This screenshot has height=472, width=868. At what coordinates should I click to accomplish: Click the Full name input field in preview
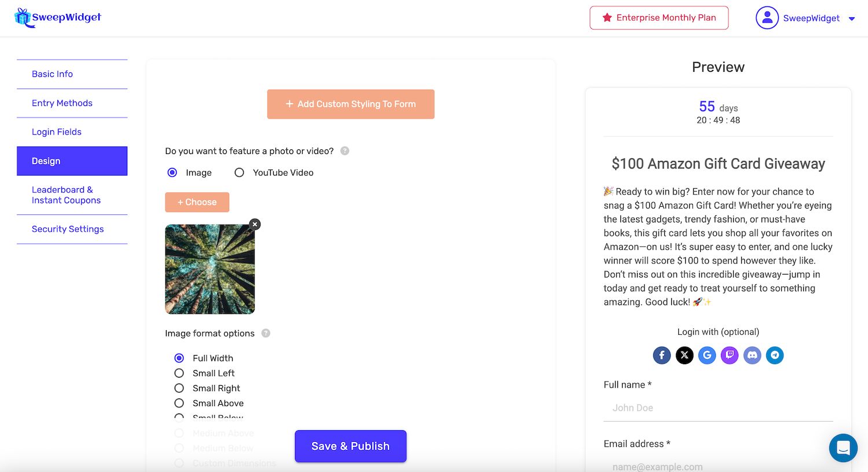tap(718, 407)
